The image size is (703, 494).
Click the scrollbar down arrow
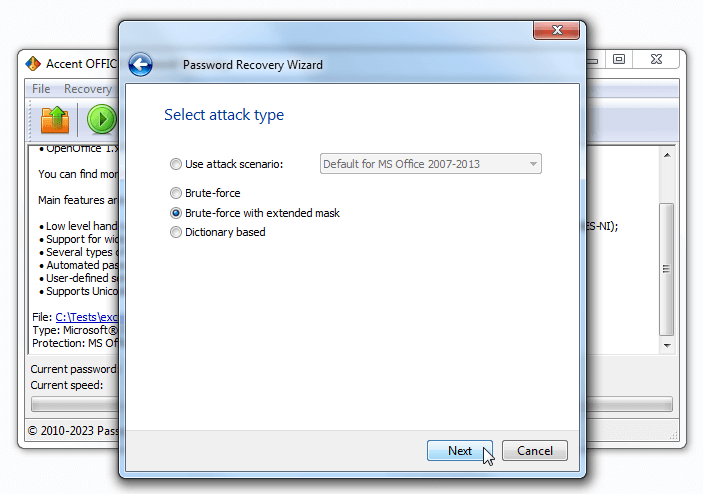[x=667, y=346]
